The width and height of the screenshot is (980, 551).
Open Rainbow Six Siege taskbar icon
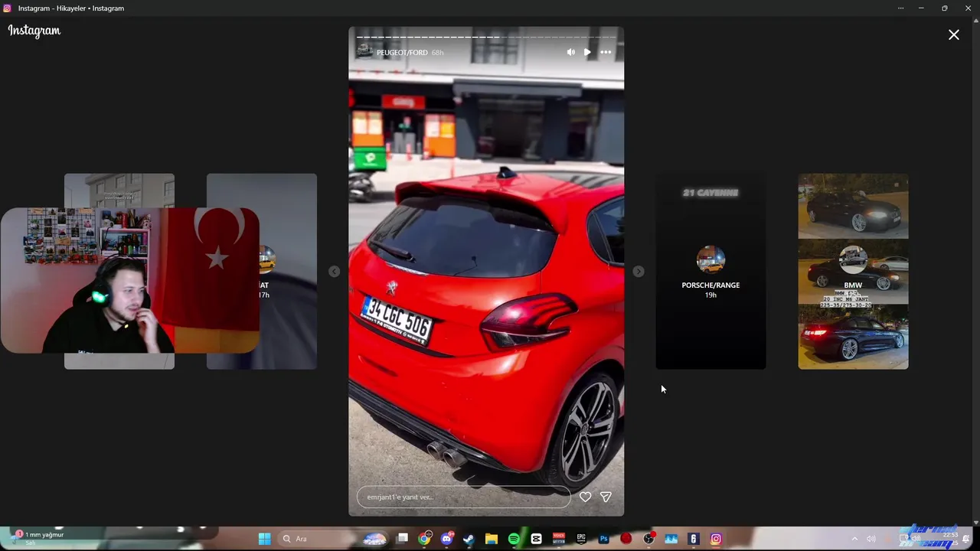tap(694, 539)
